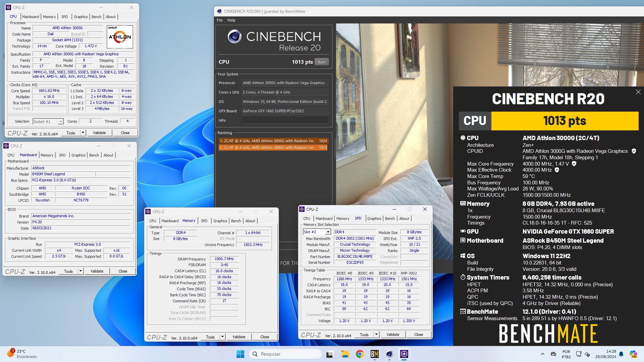This screenshot has width=644, height=362.
Task: Expand Tools arrow in CPU-Z Mainboard window
Action: (80, 271)
